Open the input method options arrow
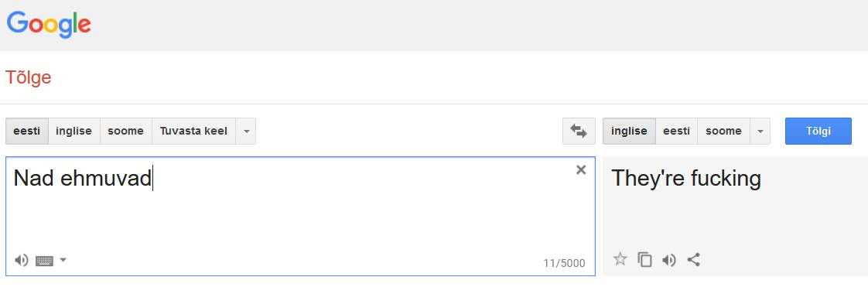The height and width of the screenshot is (287, 868). click(x=63, y=259)
